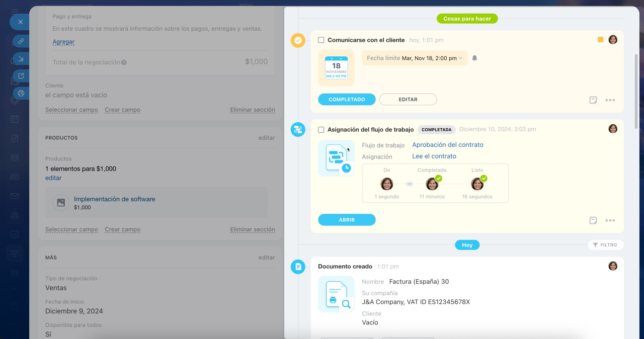Tick the Asignación del flujo de trabajo checkbox

321,130
